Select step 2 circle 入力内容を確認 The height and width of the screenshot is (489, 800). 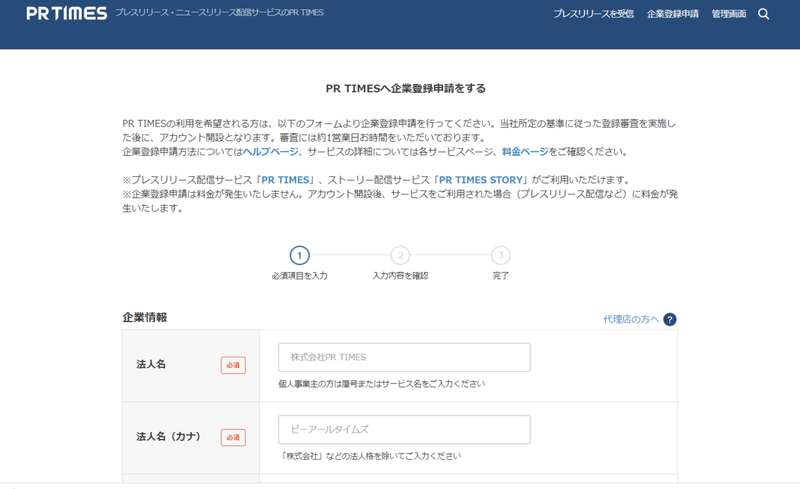click(x=400, y=255)
